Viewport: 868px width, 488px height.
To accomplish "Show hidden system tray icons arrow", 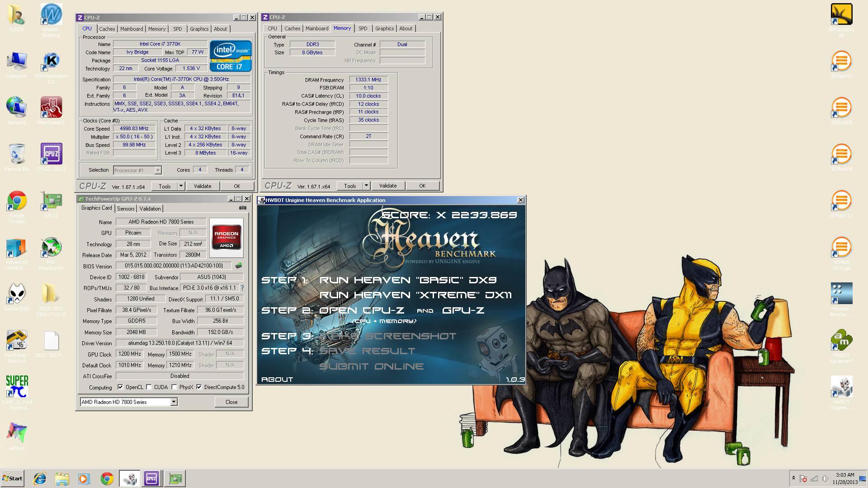I will click(793, 478).
